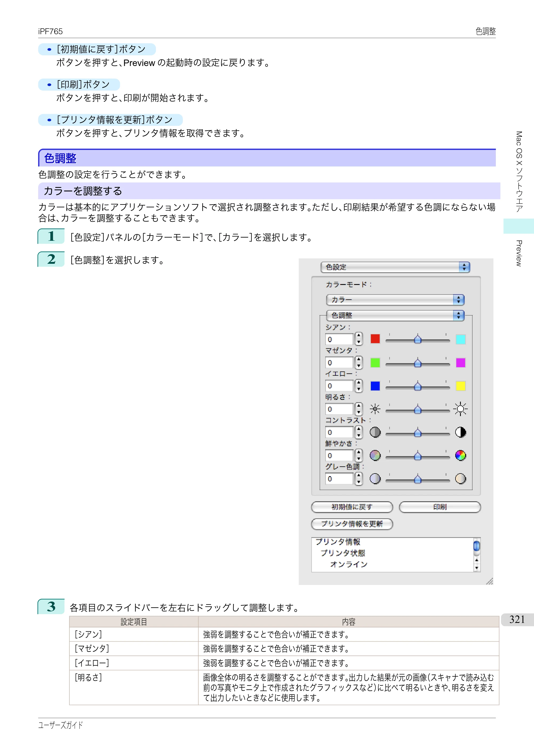Click the warm gray tone circle icon
This screenshot has width=534, height=756.
coord(460,479)
